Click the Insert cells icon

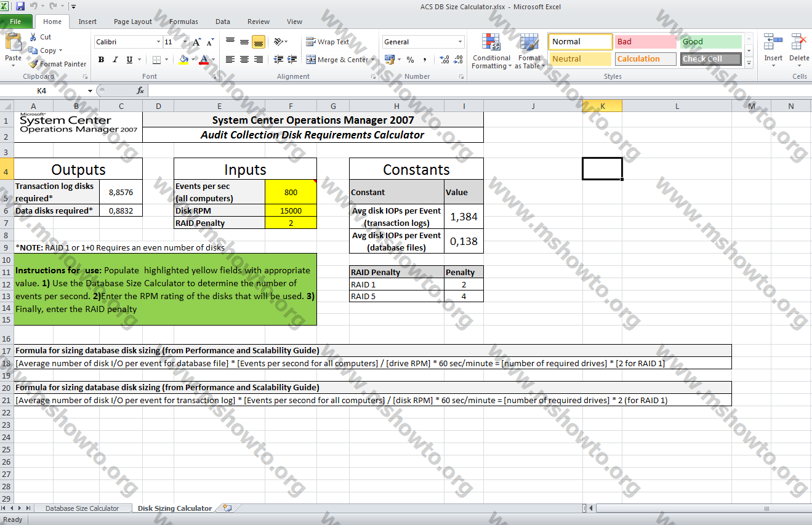pyautogui.click(x=773, y=43)
